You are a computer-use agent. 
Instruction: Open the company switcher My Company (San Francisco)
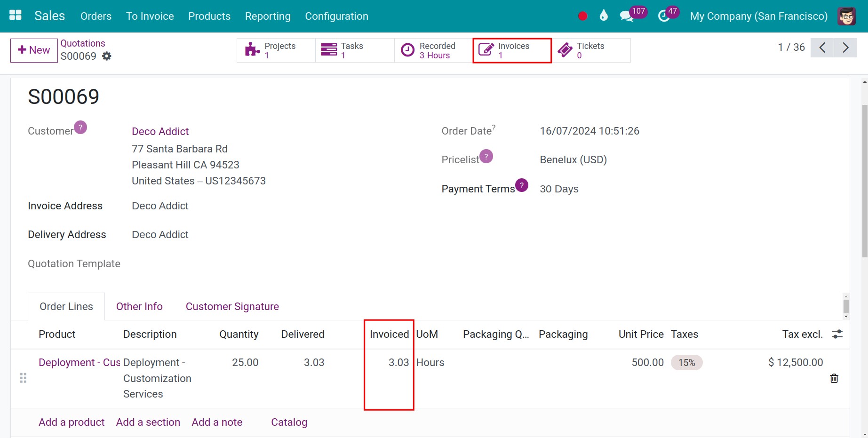[x=759, y=16]
